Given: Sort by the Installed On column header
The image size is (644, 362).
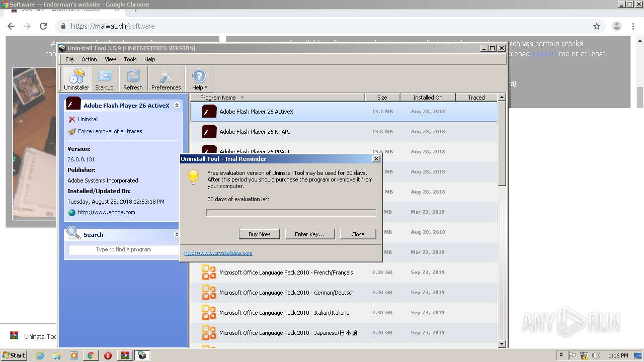Looking at the screenshot, I should click(x=428, y=98).
